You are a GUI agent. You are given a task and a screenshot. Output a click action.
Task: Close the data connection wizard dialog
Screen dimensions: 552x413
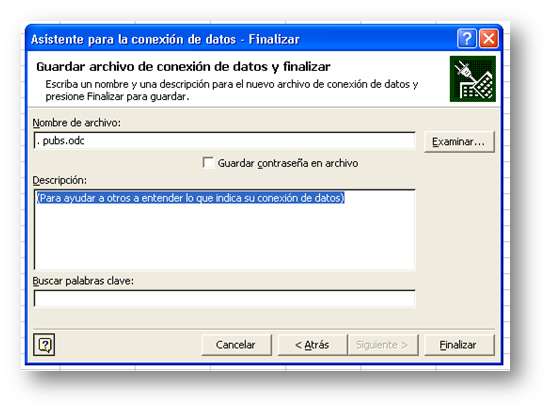click(x=489, y=38)
